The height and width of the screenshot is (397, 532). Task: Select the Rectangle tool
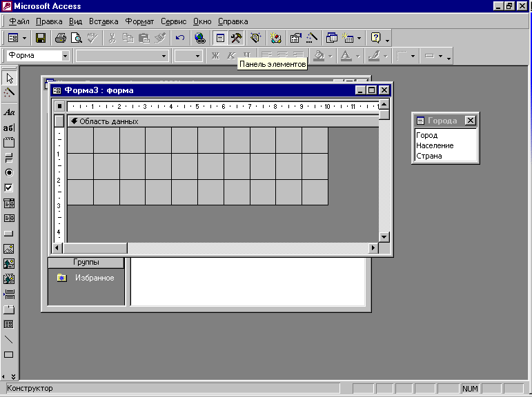coord(9,355)
